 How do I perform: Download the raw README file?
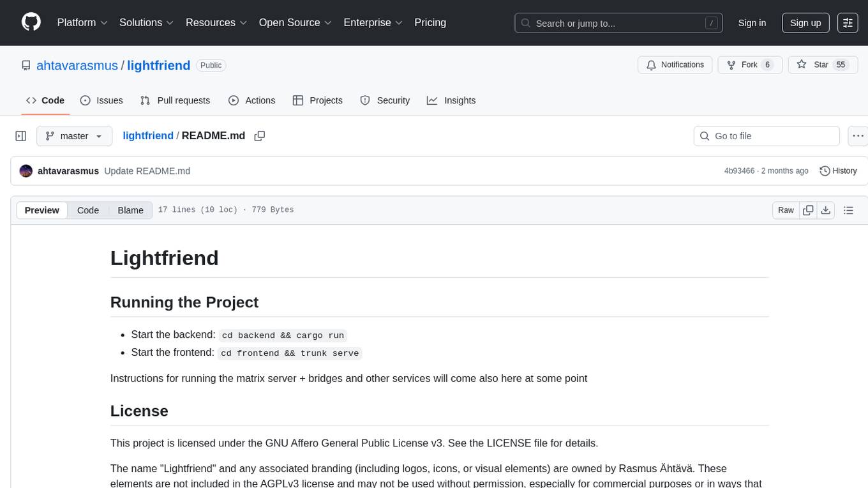[825, 210]
